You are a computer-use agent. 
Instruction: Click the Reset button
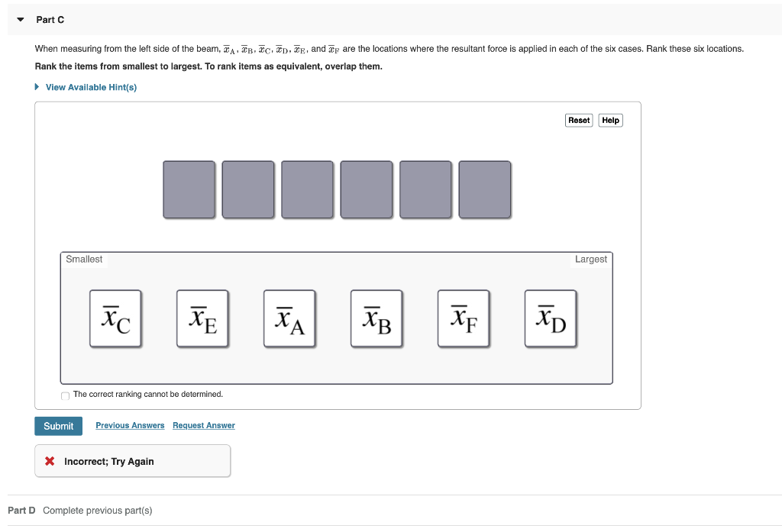tap(578, 120)
